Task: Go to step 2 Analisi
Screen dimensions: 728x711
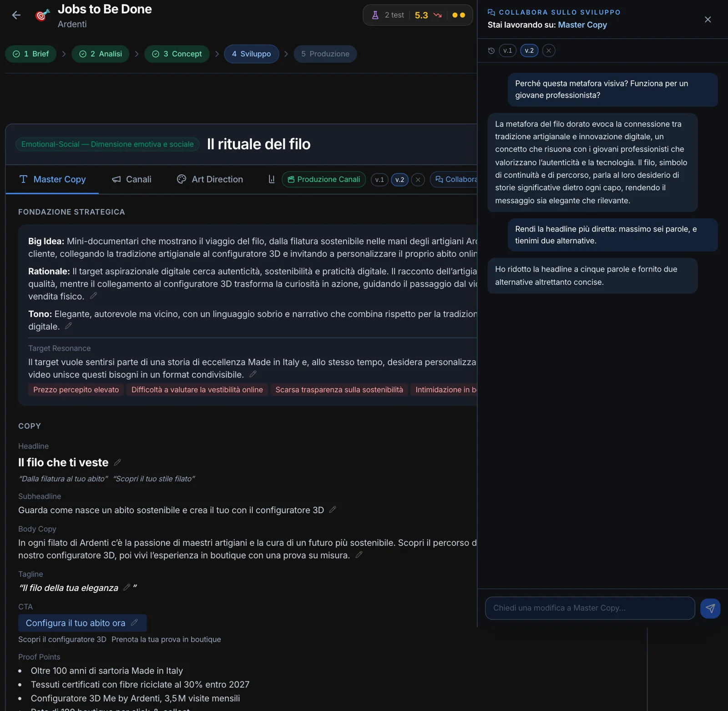Action: click(100, 54)
